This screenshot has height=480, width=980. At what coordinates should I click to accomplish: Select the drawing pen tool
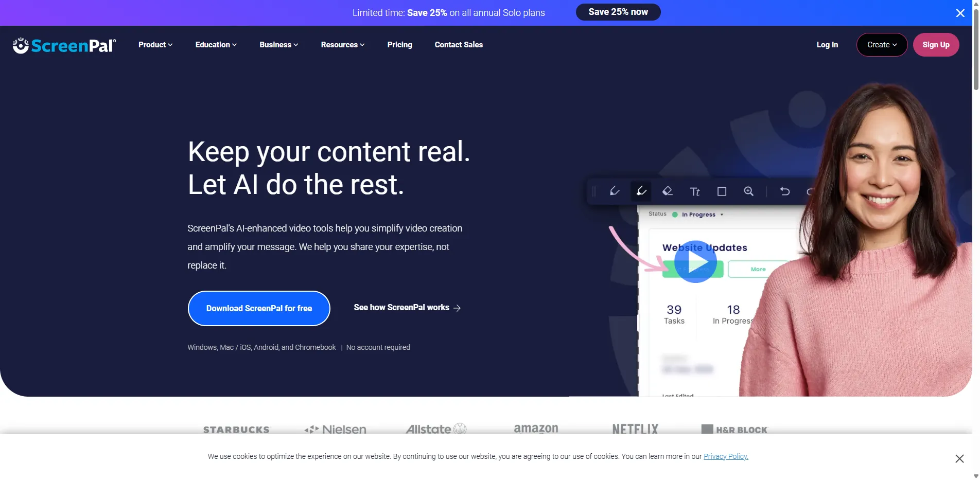pyautogui.click(x=615, y=191)
